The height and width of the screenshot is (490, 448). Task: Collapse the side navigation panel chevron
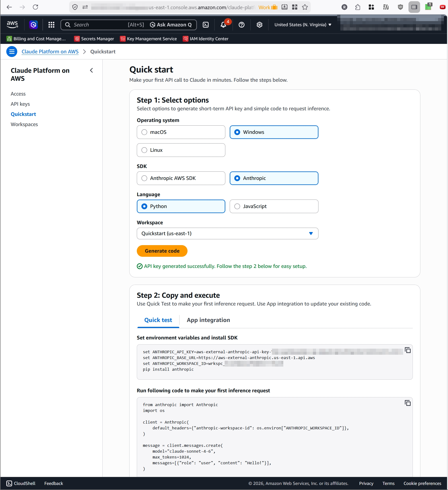(91, 71)
